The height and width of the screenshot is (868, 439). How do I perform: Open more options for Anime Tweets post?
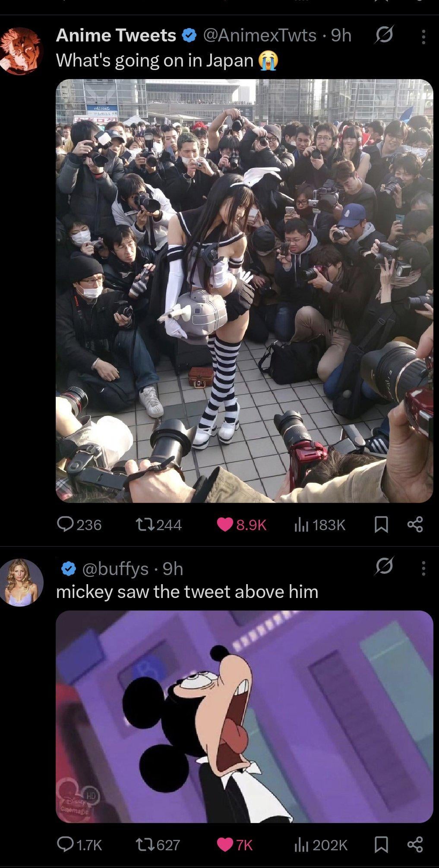(x=423, y=37)
